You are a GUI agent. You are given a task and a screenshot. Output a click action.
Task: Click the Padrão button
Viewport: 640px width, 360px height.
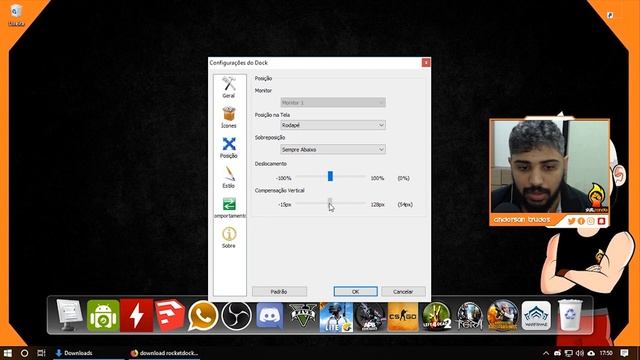coord(279,291)
